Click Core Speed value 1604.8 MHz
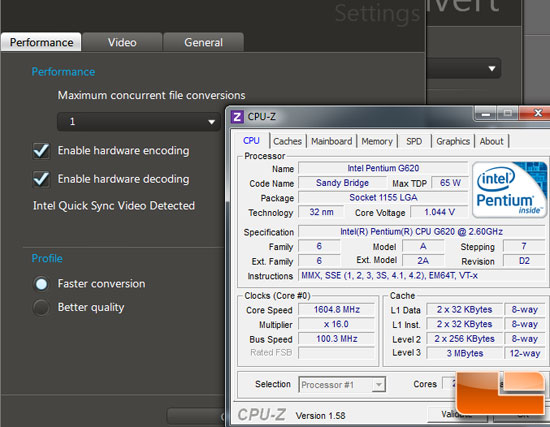 coord(337,310)
